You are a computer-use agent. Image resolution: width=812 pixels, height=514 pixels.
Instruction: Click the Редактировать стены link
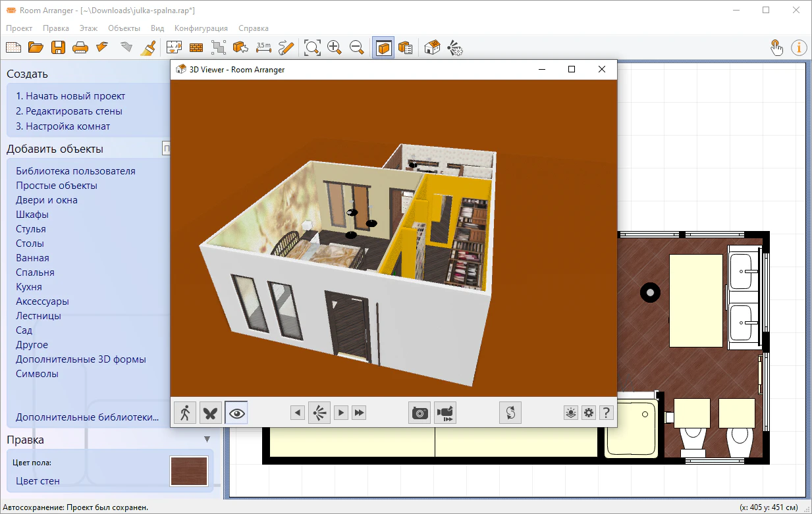69,112
